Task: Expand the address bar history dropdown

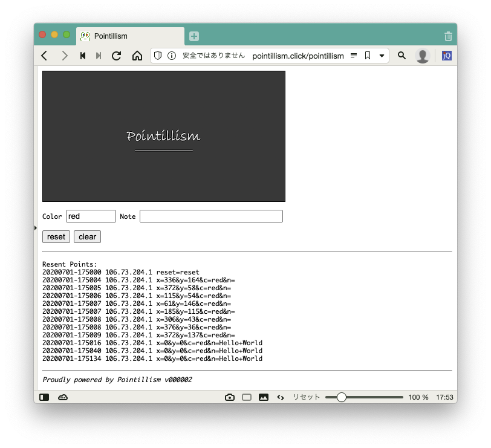Action: pyautogui.click(x=382, y=56)
